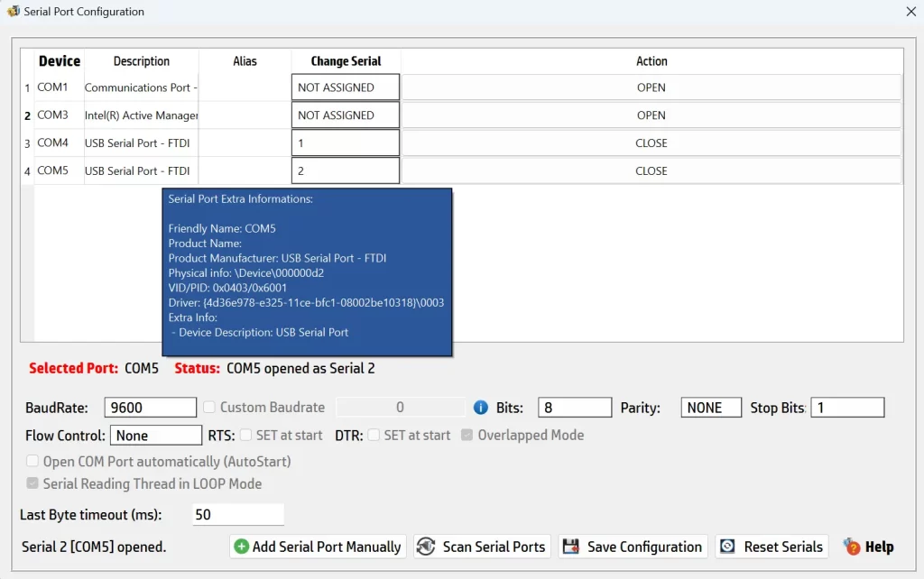
Task: Open Change Serial dropdown for COM1
Action: pyautogui.click(x=346, y=87)
